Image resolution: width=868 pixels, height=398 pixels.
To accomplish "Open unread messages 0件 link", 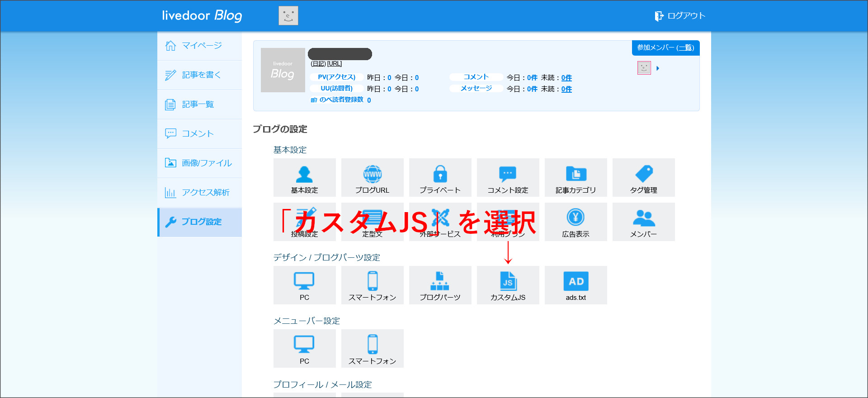I will pyautogui.click(x=566, y=89).
